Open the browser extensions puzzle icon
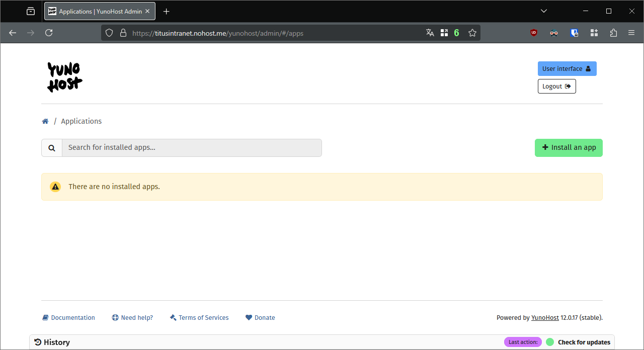 pos(613,33)
